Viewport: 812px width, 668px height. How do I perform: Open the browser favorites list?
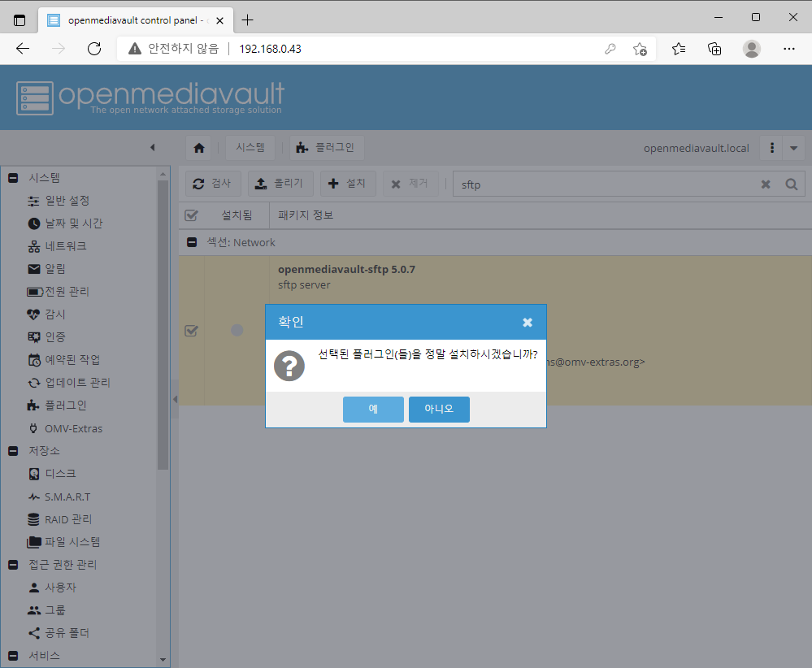click(679, 49)
